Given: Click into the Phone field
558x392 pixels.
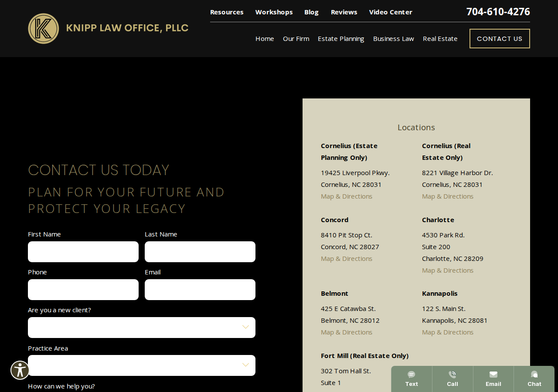Looking at the screenshot, I should tap(83, 290).
